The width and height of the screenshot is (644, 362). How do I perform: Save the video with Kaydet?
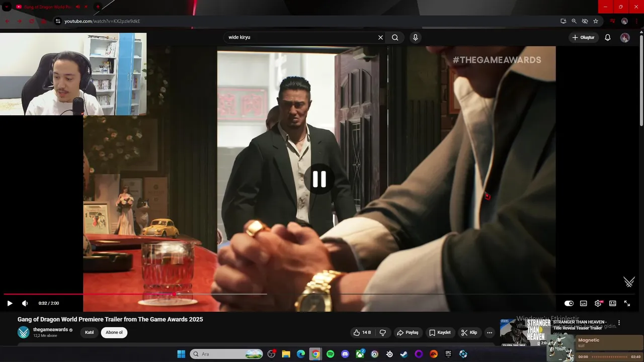pyautogui.click(x=440, y=332)
